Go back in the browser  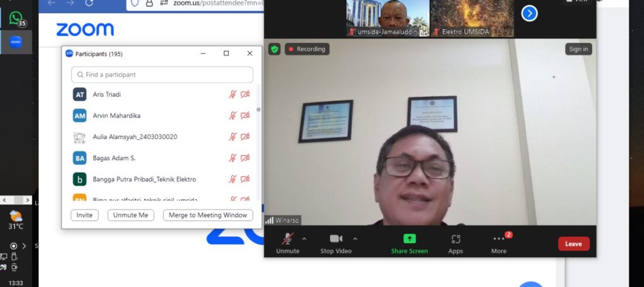(52, 4)
